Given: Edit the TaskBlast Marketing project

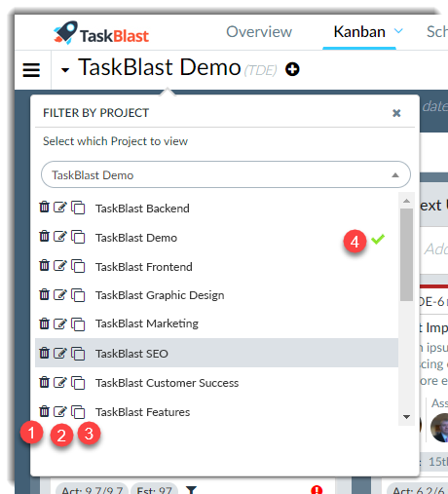Looking at the screenshot, I should tap(60, 323).
